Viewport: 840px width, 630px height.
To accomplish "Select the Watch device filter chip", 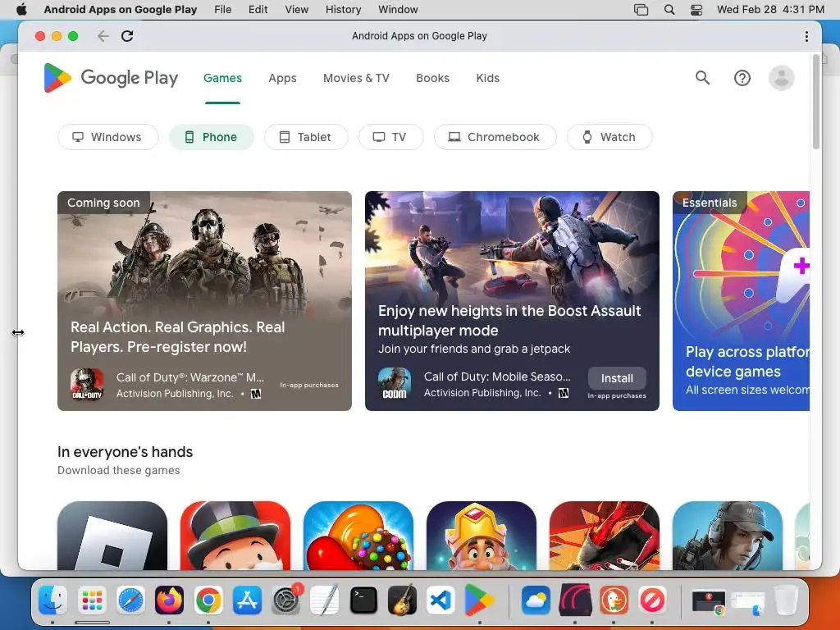I will [609, 137].
